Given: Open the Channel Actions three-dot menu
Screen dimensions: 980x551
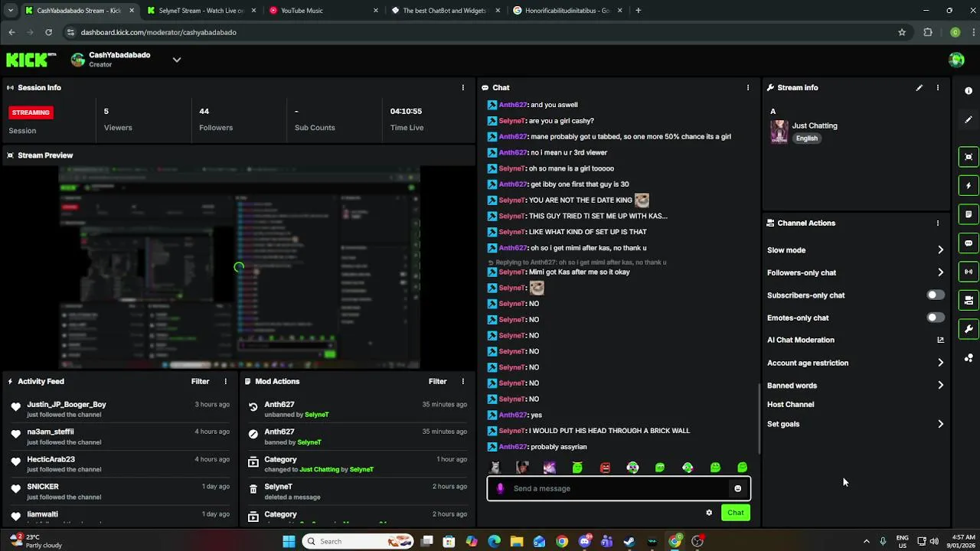Looking at the screenshot, I should [x=937, y=223].
